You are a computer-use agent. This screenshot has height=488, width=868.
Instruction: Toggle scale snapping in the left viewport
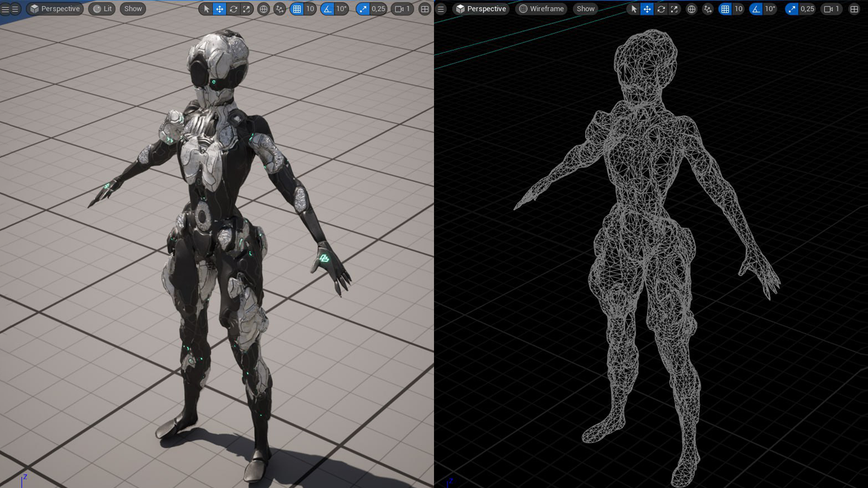point(363,9)
